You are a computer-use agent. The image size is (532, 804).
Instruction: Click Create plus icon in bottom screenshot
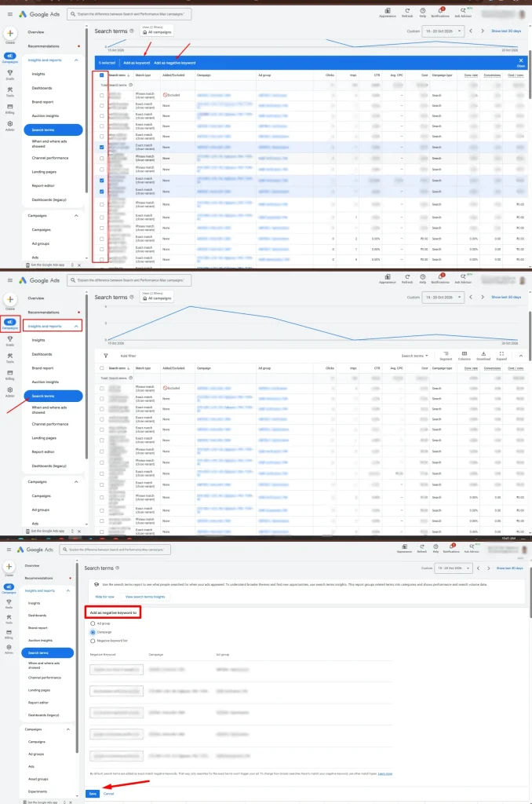(x=9, y=567)
